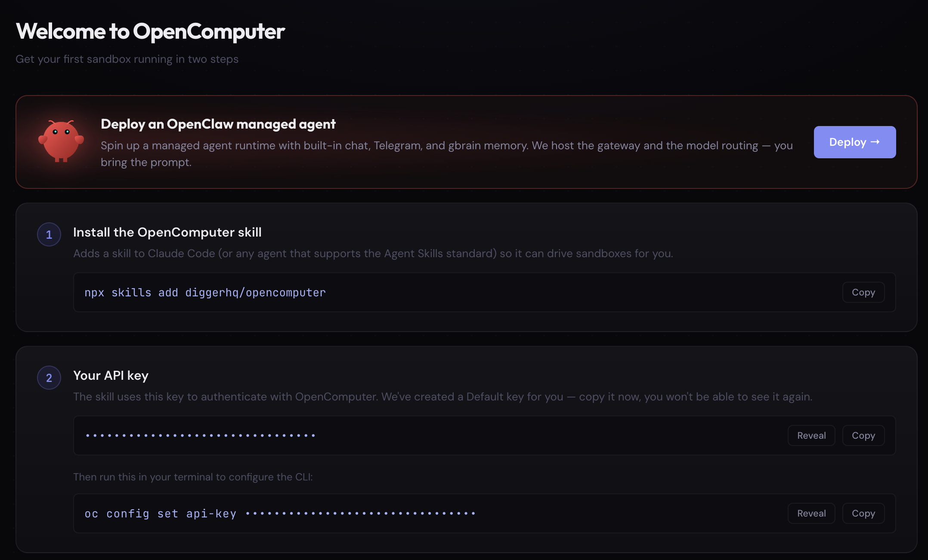Image resolution: width=928 pixels, height=560 pixels.
Task: Click the OpenClaw managed agent description text
Action: [446, 154]
